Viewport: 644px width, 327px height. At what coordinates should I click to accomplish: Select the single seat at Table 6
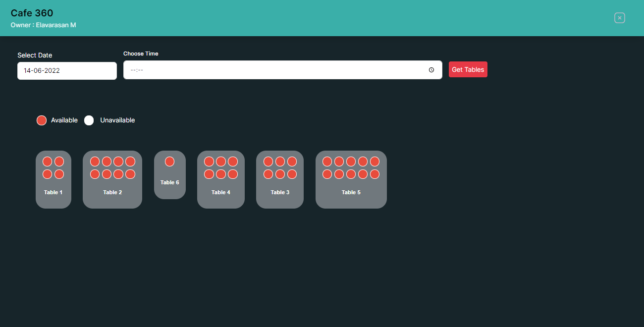point(169,162)
